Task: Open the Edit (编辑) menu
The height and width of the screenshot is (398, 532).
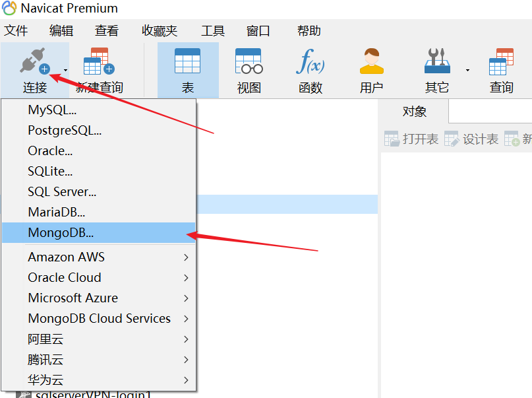Action: point(61,30)
